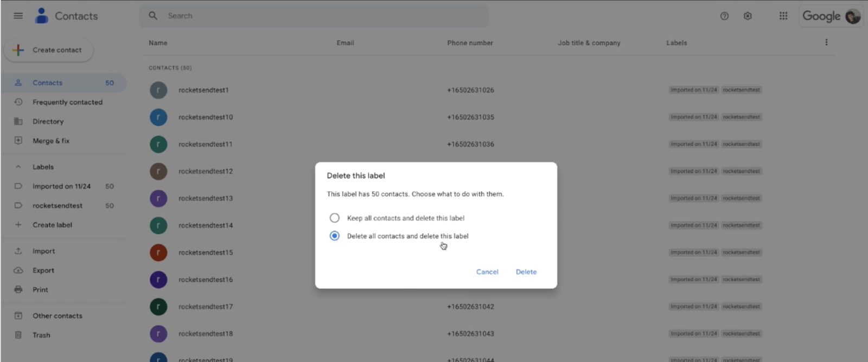Click avatar of rocketsendtest10
The width and height of the screenshot is (868, 362).
[158, 117]
